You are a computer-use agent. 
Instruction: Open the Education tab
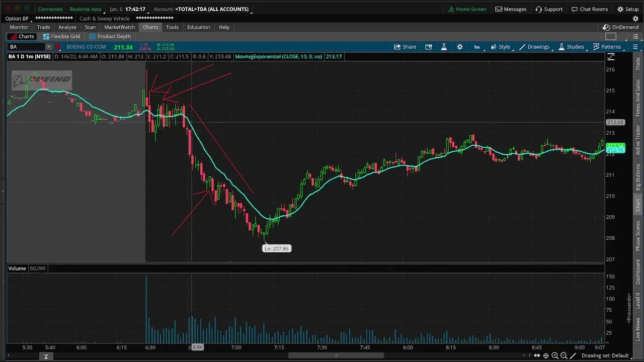[199, 27]
